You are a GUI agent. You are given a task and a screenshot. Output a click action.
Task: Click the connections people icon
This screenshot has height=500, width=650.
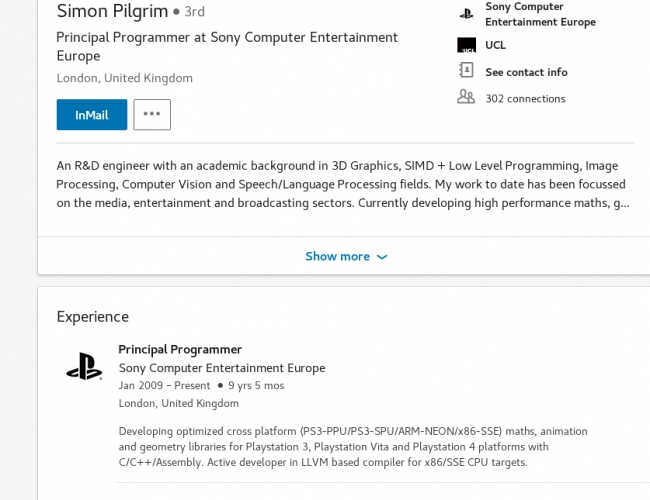(466, 98)
